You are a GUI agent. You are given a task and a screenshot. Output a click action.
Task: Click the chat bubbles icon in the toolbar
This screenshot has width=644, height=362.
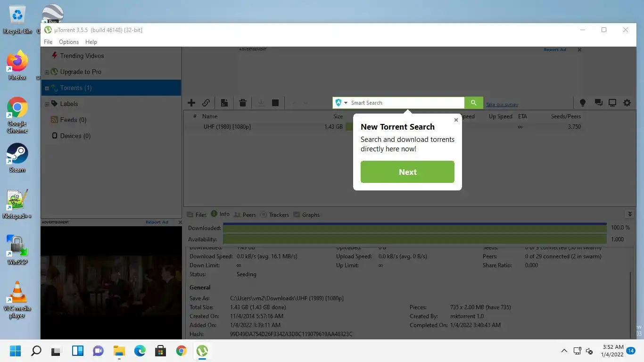598,103
